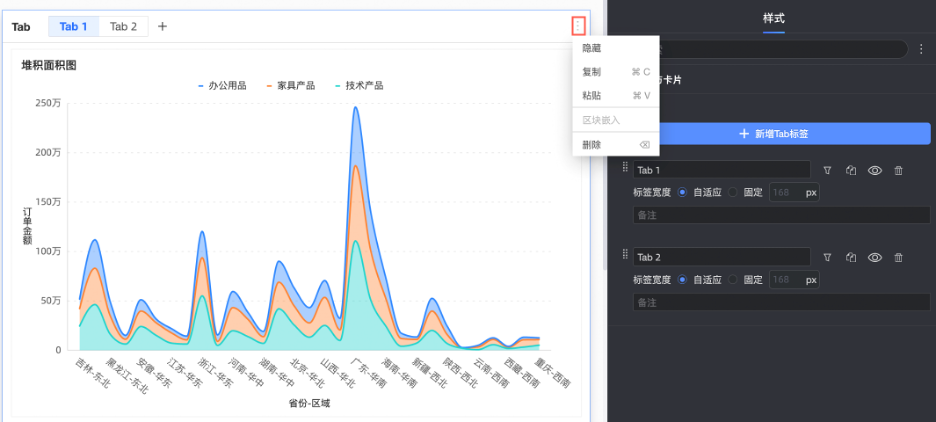Viewport: 936px width, 422px height.
Task: Toggle visibility eye for Tab 2
Action: point(874,257)
